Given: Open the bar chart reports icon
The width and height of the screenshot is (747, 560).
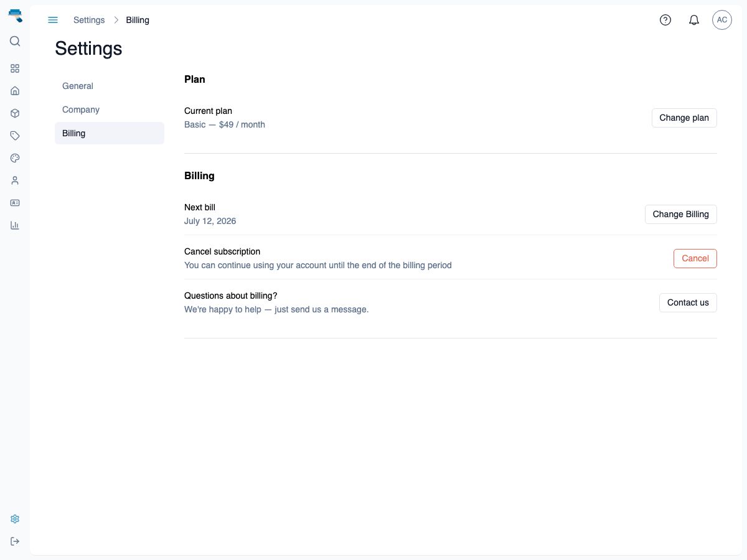Looking at the screenshot, I should 15,225.
